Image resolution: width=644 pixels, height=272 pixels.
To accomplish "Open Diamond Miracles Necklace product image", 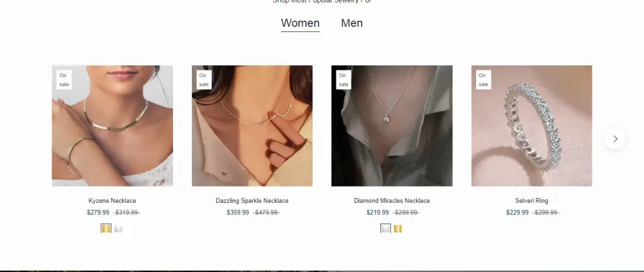I will (x=392, y=126).
